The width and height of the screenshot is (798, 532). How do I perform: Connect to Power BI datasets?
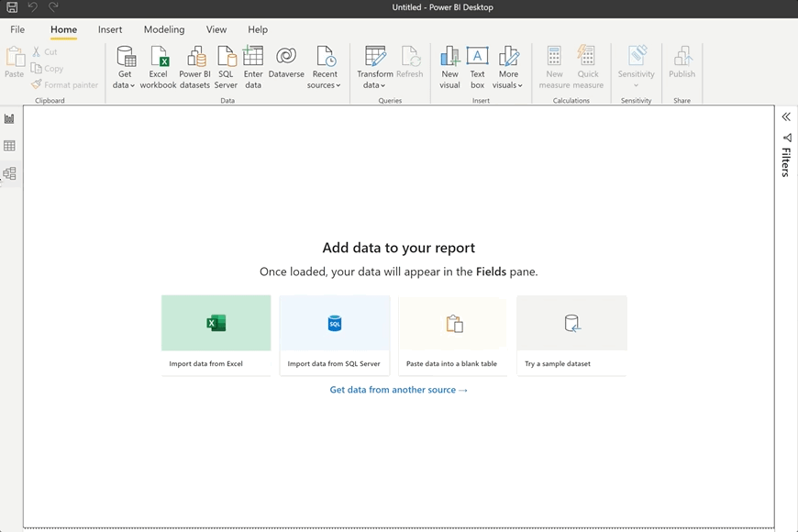[195, 68]
